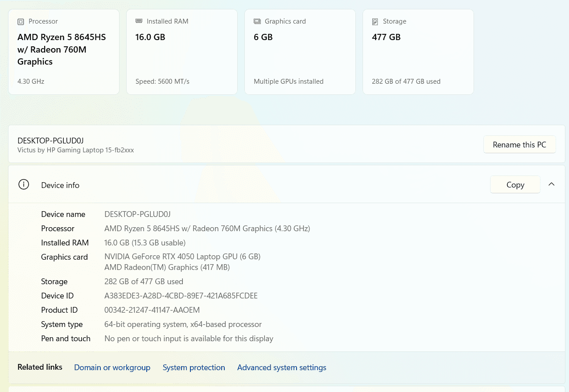Click the '16.0 GB' RAM heading
569x392 pixels.
click(150, 37)
